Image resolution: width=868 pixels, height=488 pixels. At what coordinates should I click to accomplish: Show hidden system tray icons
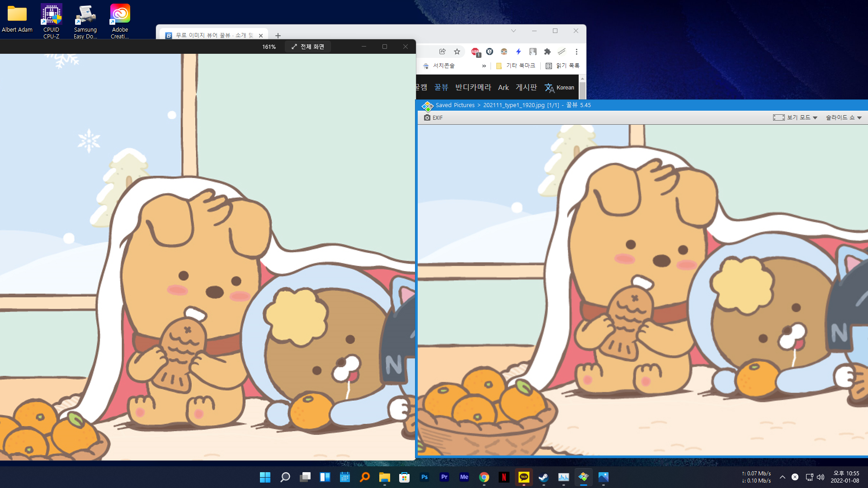(x=782, y=477)
